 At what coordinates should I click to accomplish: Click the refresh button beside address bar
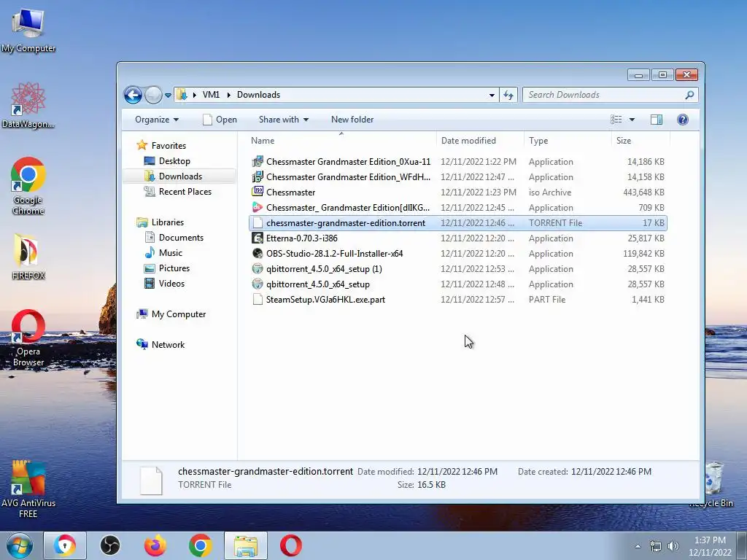click(508, 95)
